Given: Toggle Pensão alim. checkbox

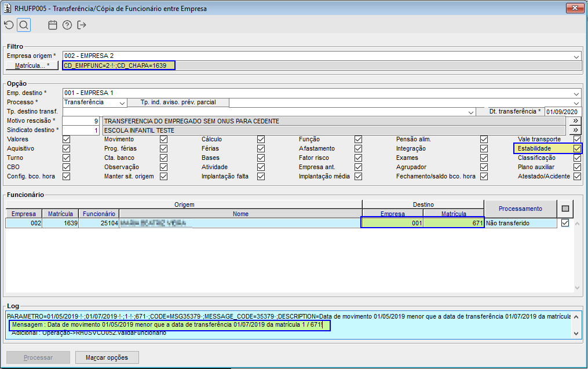Looking at the screenshot, I should 484,139.
